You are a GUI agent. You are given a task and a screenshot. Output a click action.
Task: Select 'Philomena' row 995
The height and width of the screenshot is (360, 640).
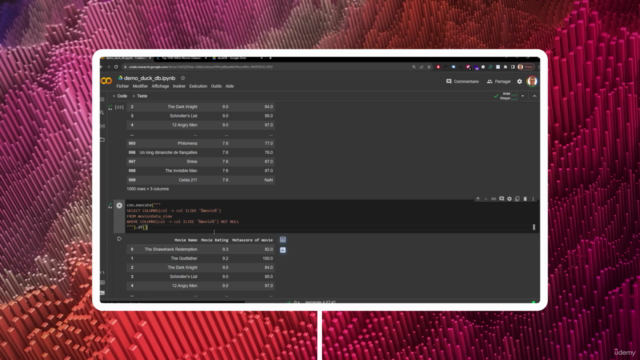(187, 143)
